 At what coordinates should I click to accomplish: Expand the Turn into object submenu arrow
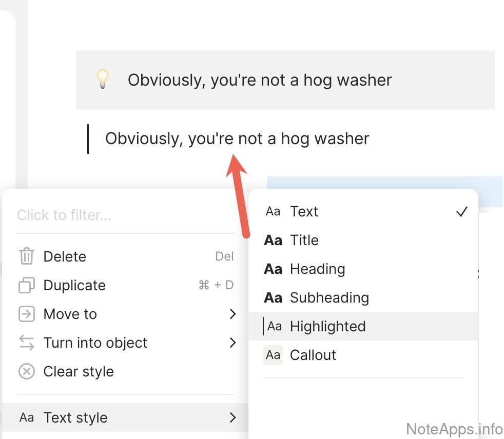point(233,343)
